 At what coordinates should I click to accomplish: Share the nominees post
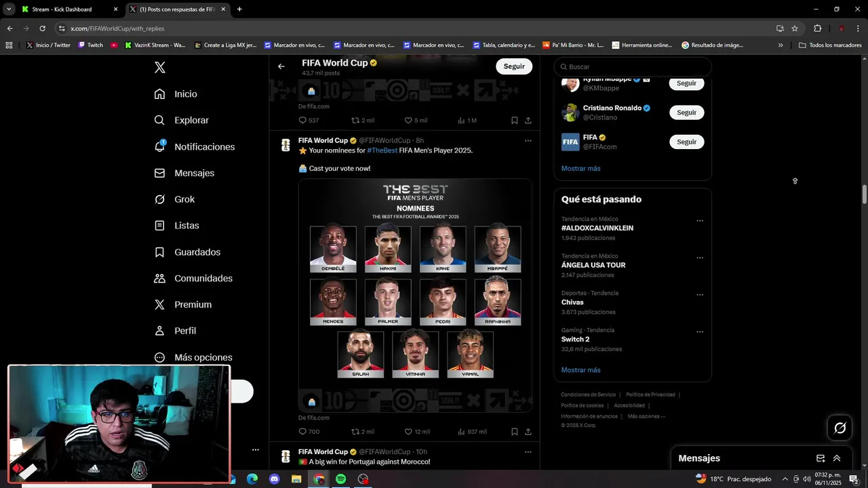click(x=528, y=432)
